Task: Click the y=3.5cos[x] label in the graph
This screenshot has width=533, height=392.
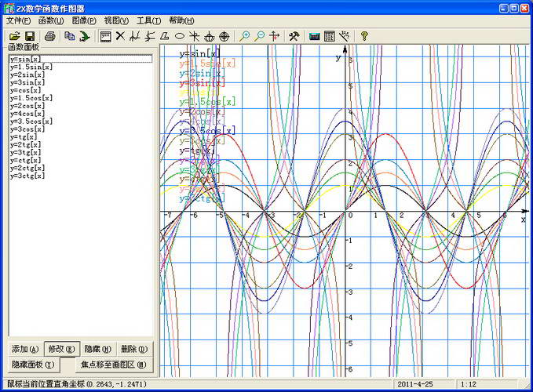Action: (x=207, y=131)
